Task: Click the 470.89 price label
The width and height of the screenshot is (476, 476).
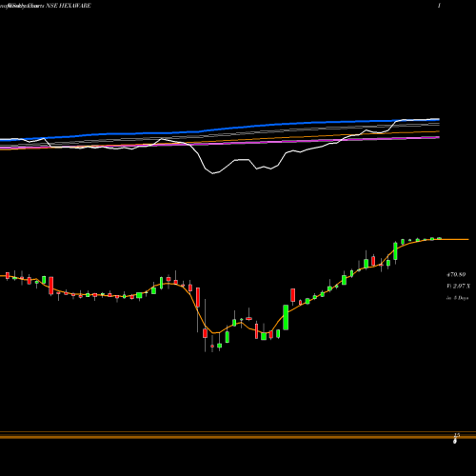Action: coord(456,274)
